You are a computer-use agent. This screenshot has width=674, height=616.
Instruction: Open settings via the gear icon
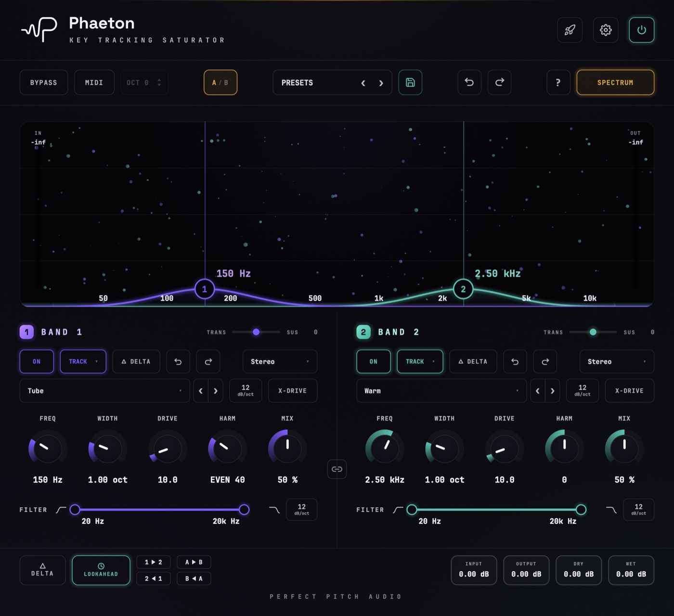click(x=606, y=30)
